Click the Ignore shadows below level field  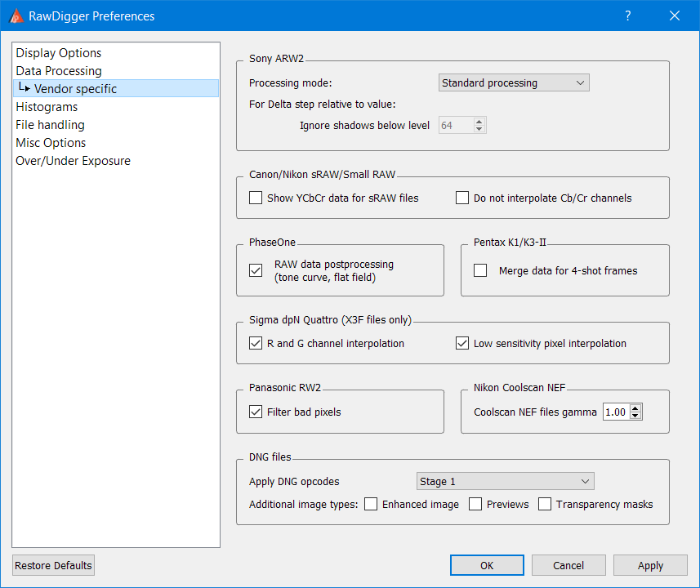pos(455,126)
